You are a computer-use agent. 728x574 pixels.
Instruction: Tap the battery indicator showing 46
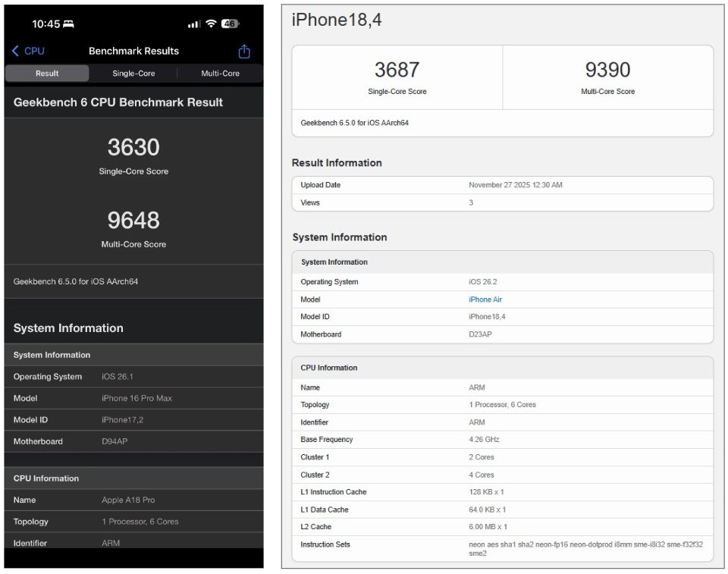click(x=231, y=24)
